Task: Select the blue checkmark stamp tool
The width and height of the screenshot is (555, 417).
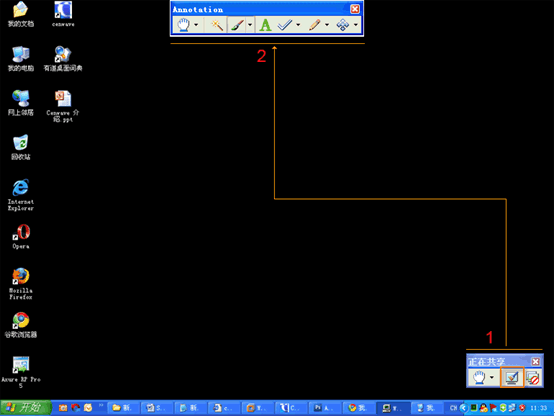Action: (x=284, y=25)
